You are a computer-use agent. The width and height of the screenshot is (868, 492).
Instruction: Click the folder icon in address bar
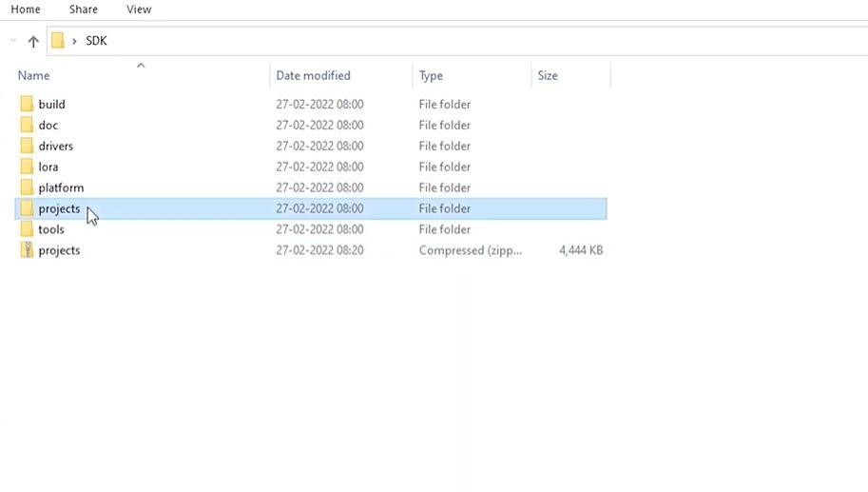58,41
